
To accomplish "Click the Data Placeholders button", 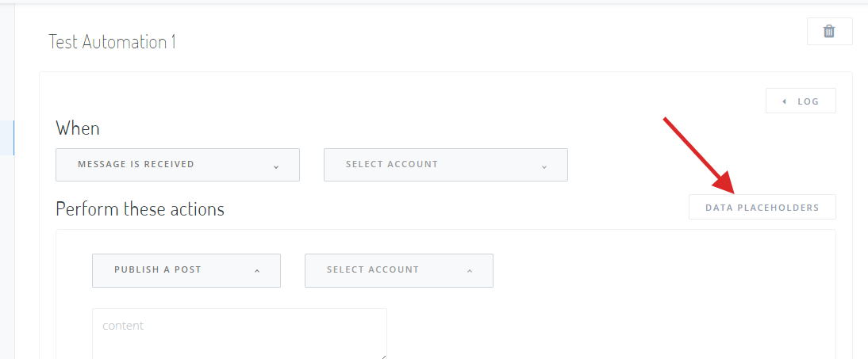I will pos(762,208).
